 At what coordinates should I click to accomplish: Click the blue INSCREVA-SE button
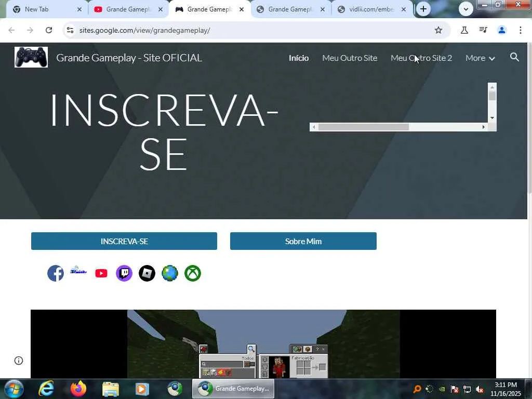click(124, 241)
